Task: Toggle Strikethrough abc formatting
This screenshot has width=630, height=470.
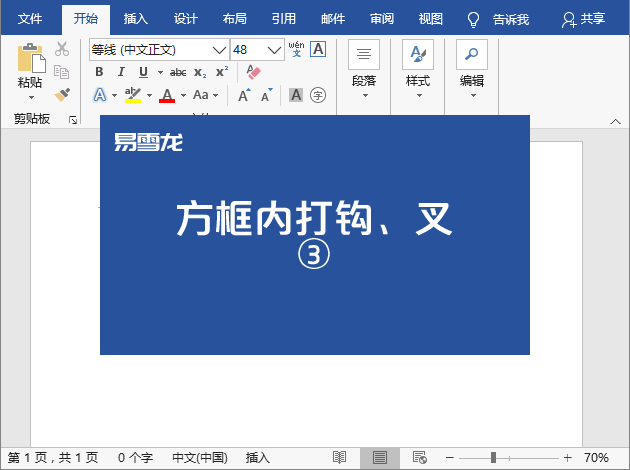Action: click(178, 72)
